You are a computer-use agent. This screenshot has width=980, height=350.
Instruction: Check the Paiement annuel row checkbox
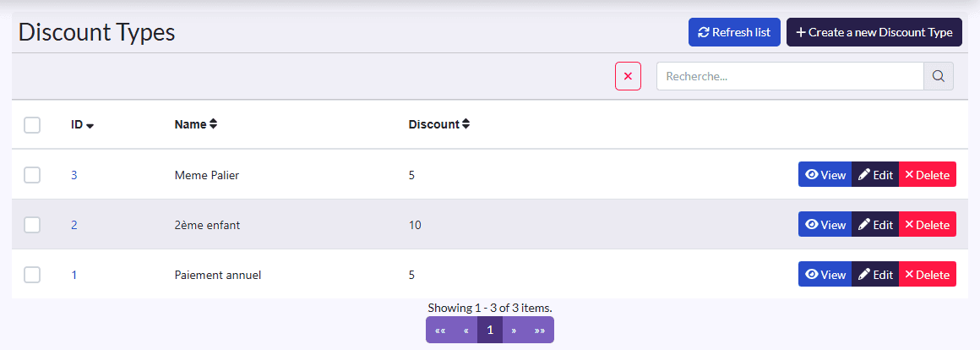pos(32,275)
